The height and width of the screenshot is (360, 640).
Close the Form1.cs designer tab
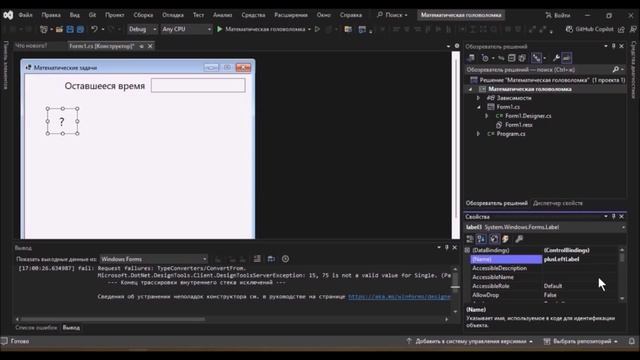click(x=150, y=46)
